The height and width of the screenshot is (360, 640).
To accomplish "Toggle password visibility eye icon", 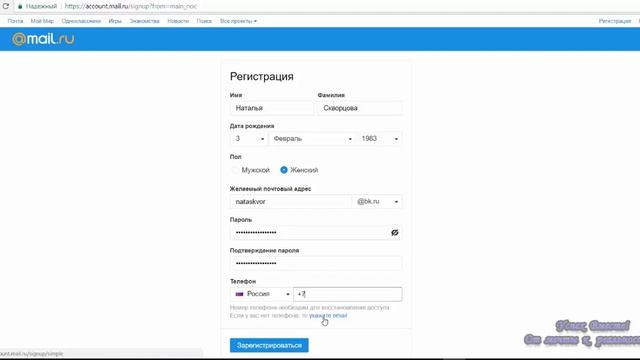I will (x=394, y=233).
